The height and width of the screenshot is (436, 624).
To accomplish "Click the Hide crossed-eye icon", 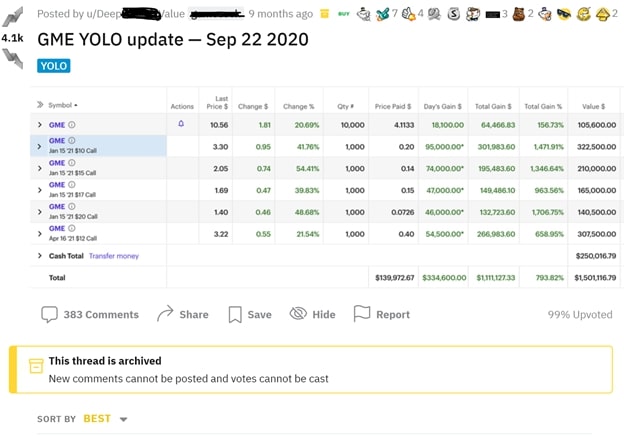I will [298, 313].
